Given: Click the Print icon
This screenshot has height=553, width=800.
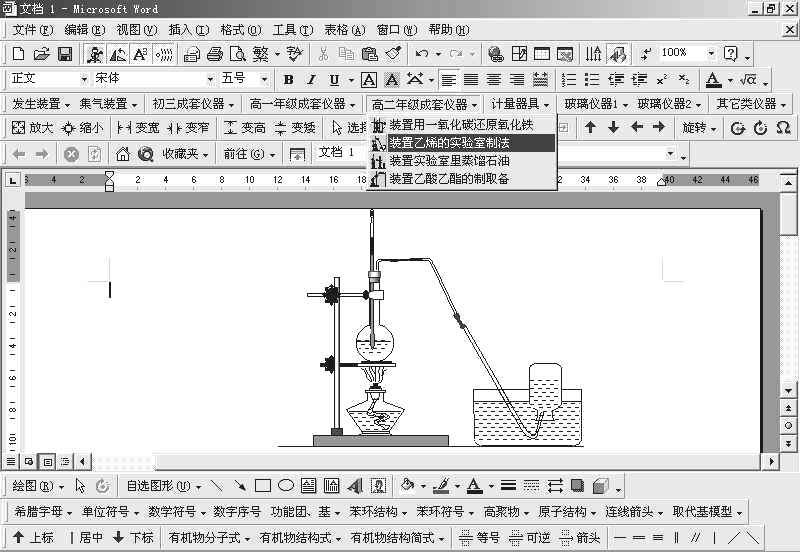Looking at the screenshot, I should (x=215, y=54).
